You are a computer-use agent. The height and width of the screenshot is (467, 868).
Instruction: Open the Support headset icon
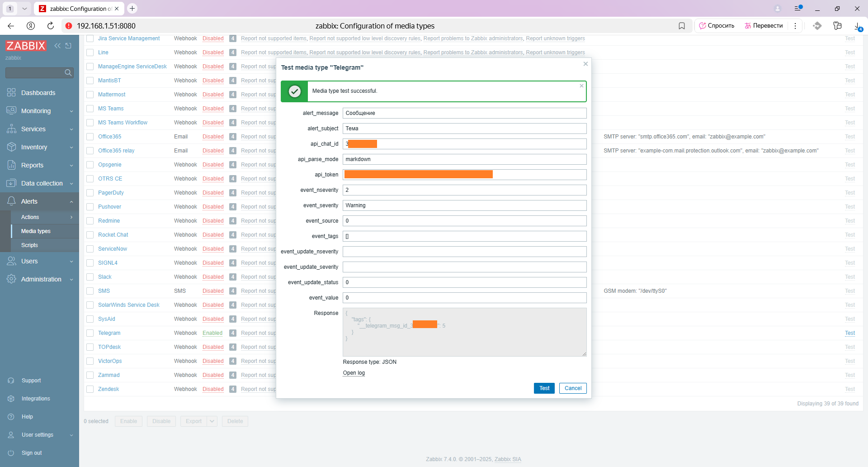tap(11, 381)
